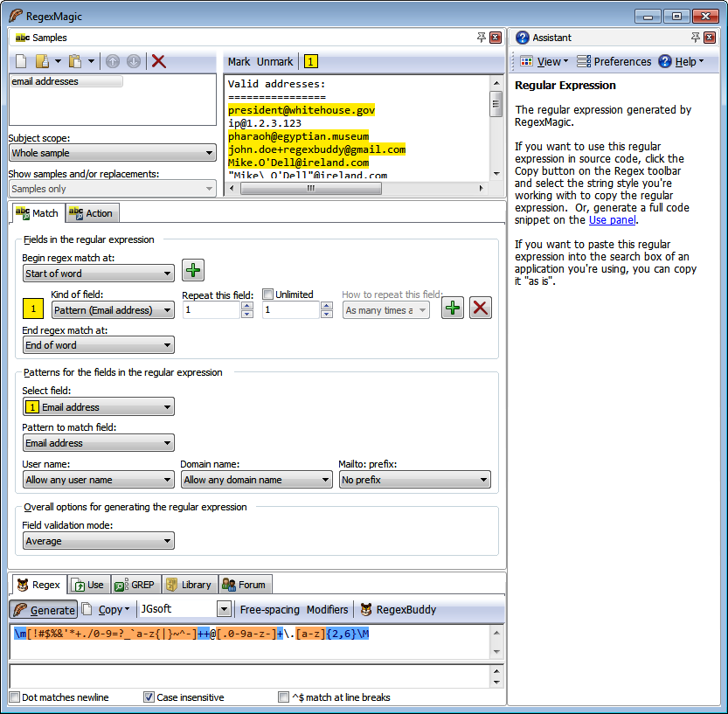The height and width of the screenshot is (714, 728).
Task: Click the Mark button
Action: click(x=239, y=62)
